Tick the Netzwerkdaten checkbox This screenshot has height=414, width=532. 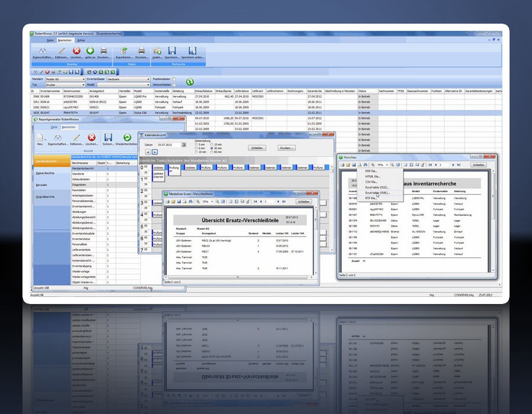pyautogui.click(x=174, y=85)
